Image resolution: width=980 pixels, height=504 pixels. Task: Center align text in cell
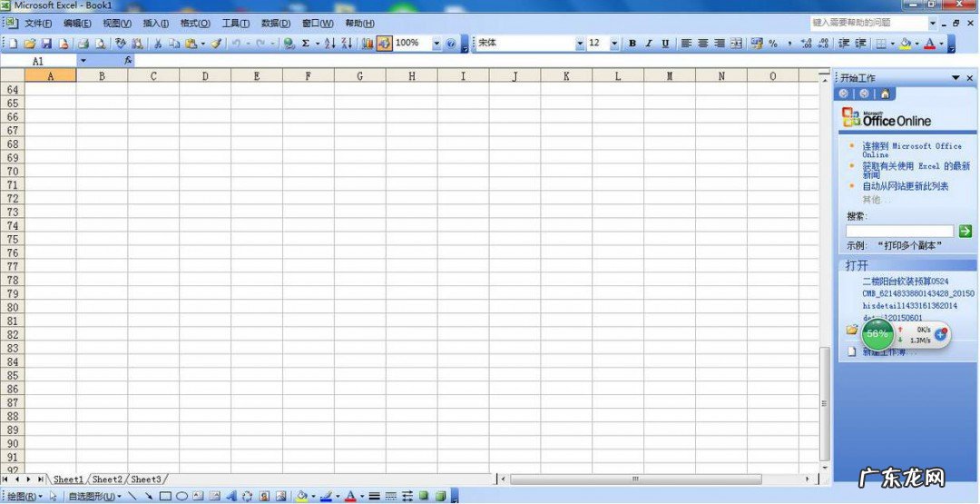click(x=702, y=44)
